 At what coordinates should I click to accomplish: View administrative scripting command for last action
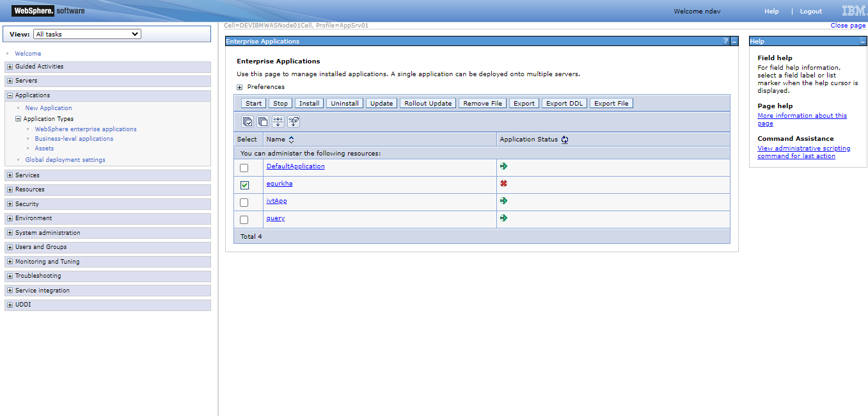point(804,152)
